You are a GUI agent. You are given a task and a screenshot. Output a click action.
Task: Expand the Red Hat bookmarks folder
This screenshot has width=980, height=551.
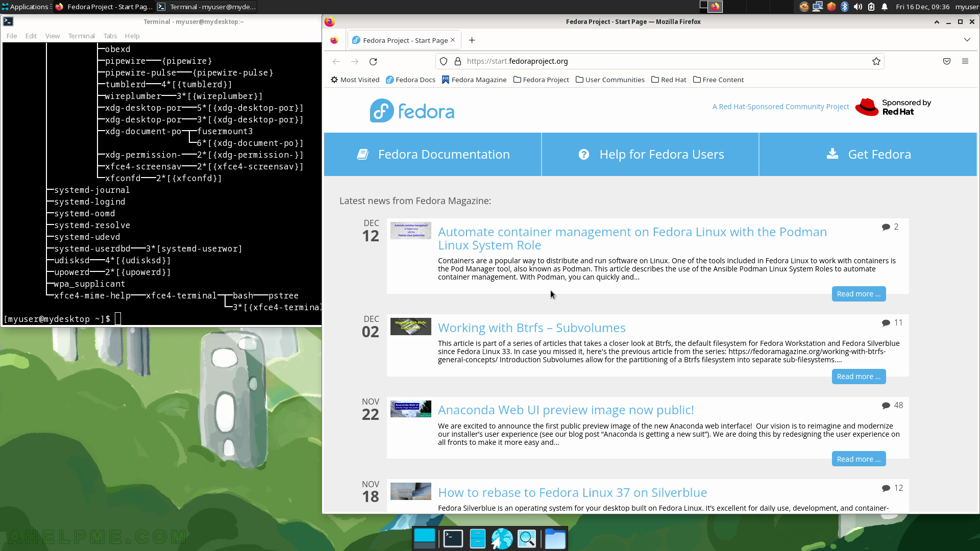pyautogui.click(x=669, y=80)
